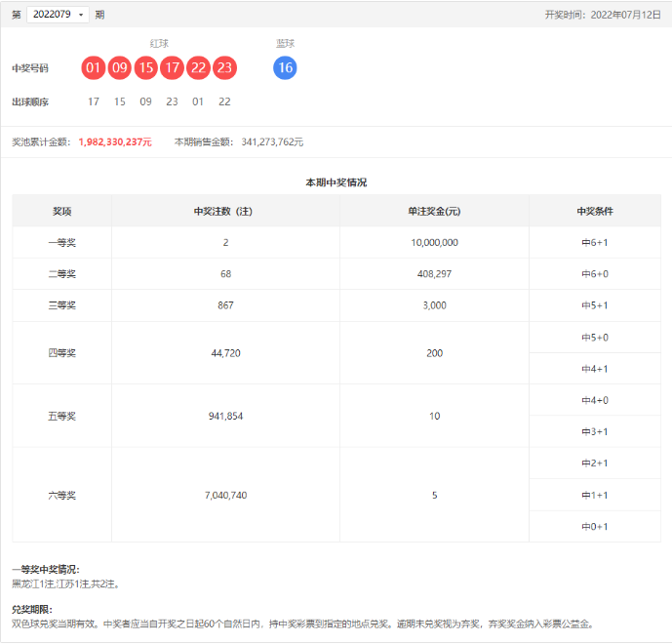
Task: Click second prize bonus 408,297
Action: point(435,274)
